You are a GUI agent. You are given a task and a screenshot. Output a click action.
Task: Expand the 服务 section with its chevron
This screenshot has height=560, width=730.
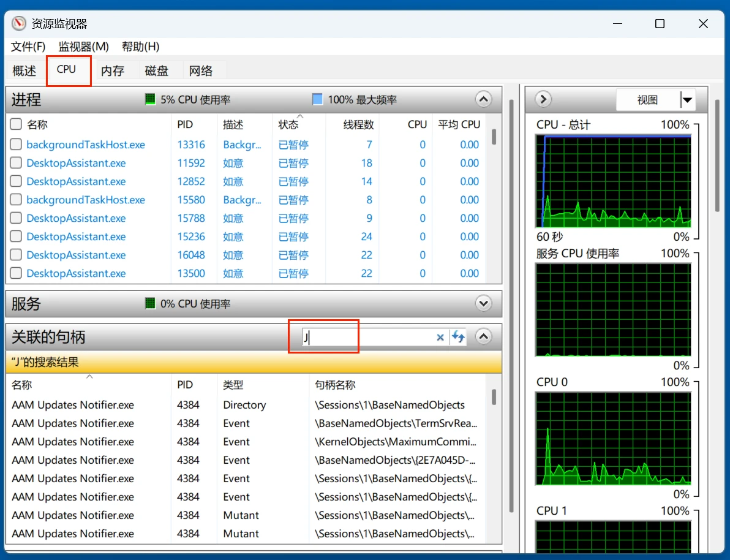pyautogui.click(x=484, y=304)
